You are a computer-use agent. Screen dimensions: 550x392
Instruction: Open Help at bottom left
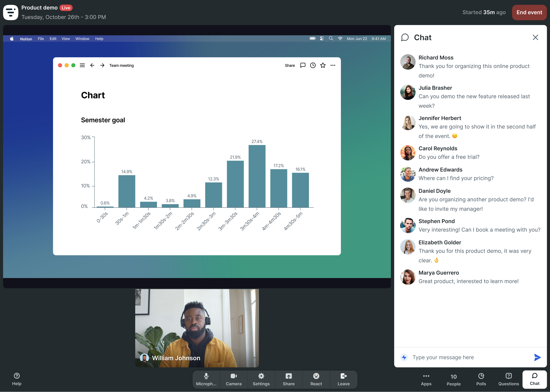click(17, 379)
